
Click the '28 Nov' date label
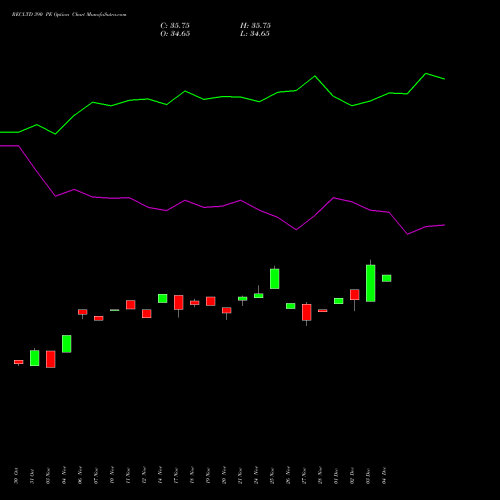pyautogui.click(x=320, y=476)
